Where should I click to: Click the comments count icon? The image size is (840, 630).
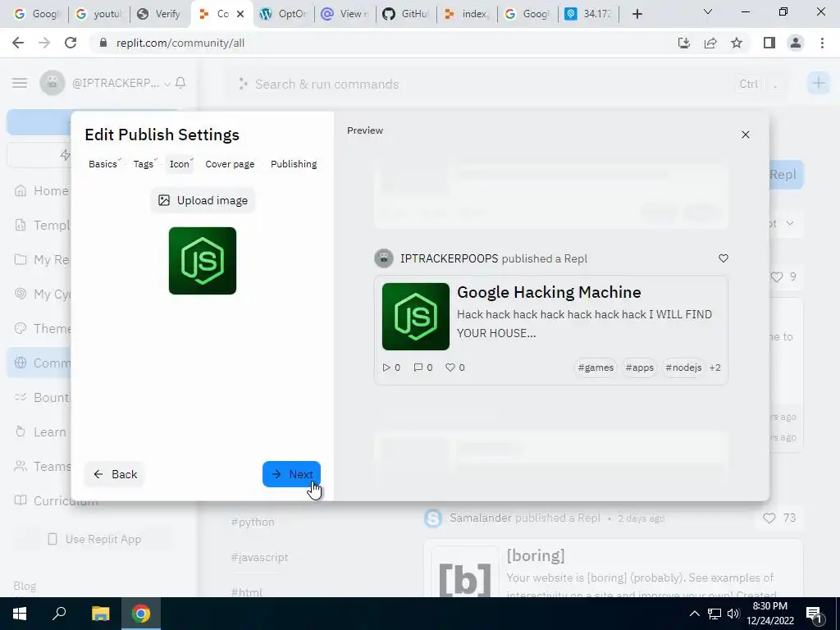[418, 367]
